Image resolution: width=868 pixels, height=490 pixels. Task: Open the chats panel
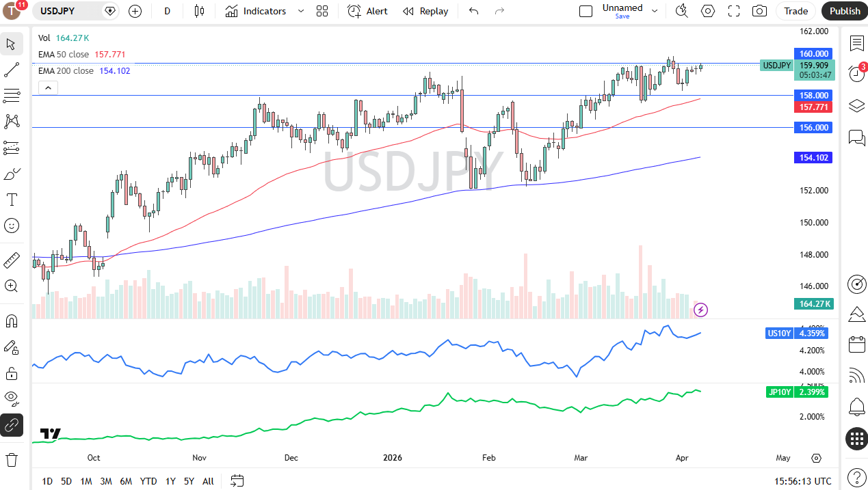tap(856, 137)
